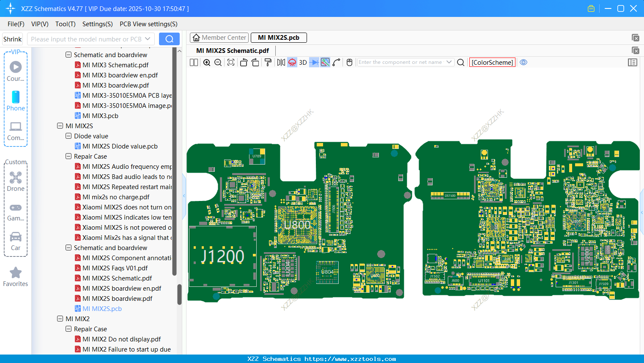Viewport: 644px width, 363px height.
Task: Toggle the 3D view mode
Action: [x=303, y=63]
